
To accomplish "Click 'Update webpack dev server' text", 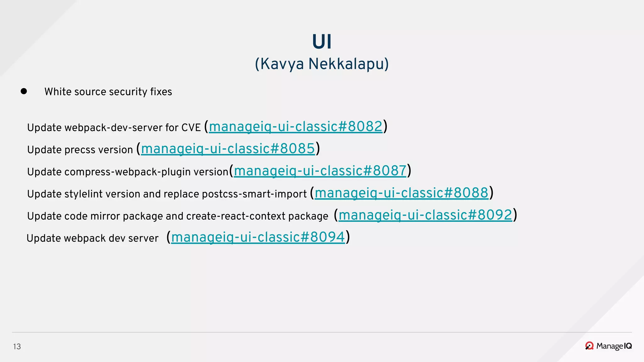I will tap(92, 238).
